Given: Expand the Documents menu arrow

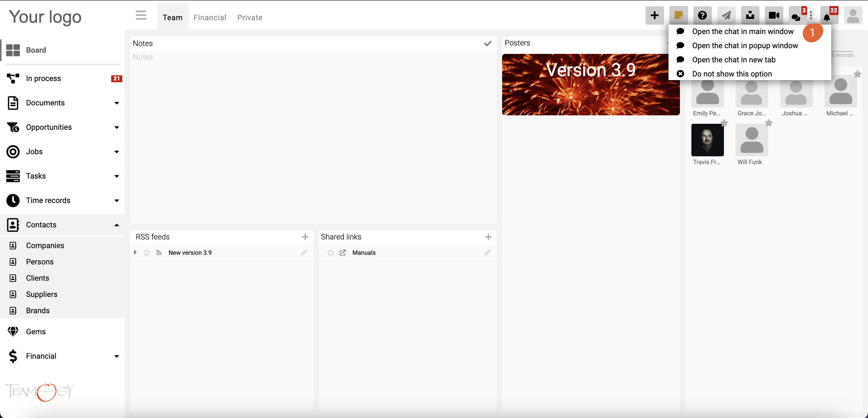Looking at the screenshot, I should tap(117, 103).
